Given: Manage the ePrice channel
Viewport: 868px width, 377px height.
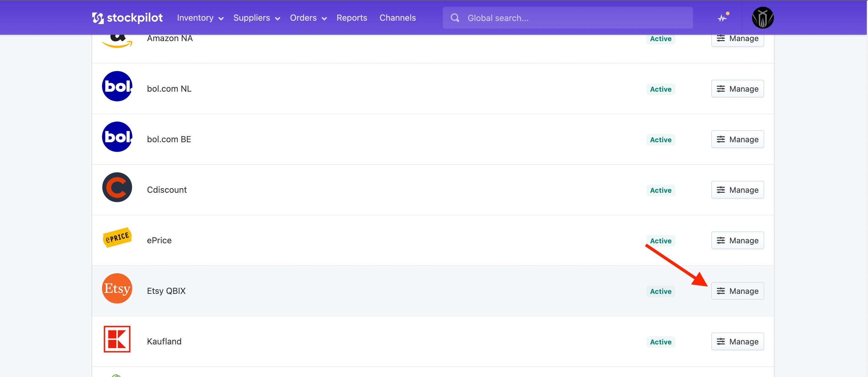Looking at the screenshot, I should (737, 241).
